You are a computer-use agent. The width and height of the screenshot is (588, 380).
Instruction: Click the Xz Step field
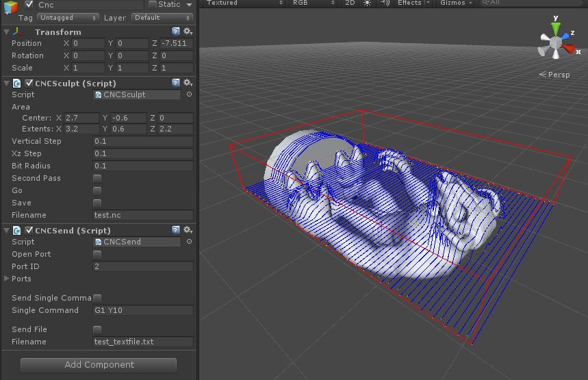coord(143,153)
